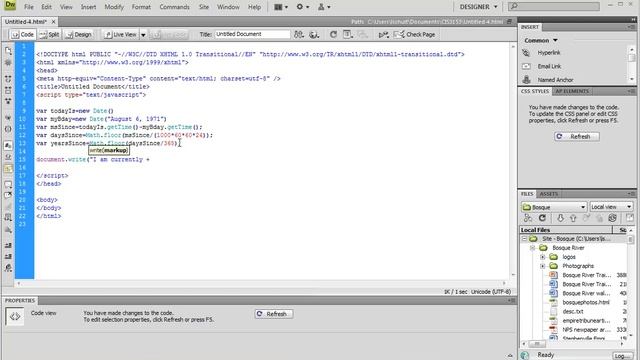Select the Untitled-4.html document tab
This screenshot has height=360, width=640.
click(x=26, y=22)
